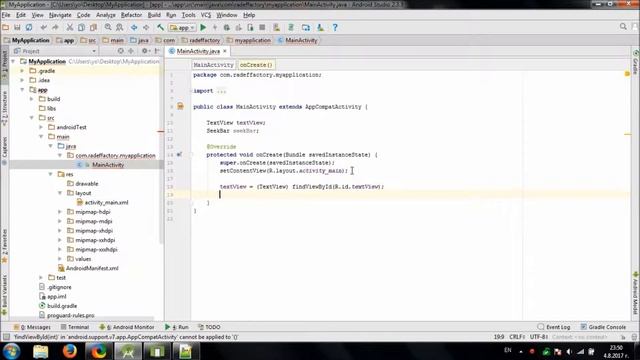Click the CRLF line separator status entry
The width and height of the screenshot is (640, 360).
[x=517, y=337]
